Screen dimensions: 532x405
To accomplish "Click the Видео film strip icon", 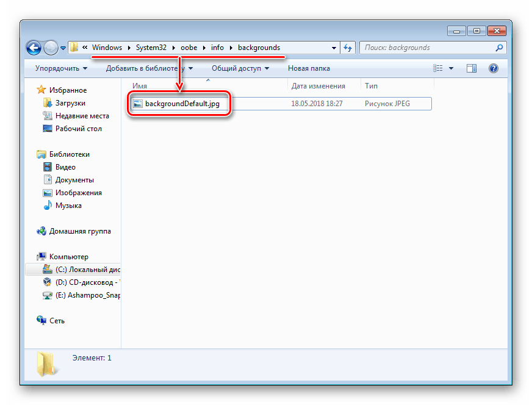I will pyautogui.click(x=48, y=167).
